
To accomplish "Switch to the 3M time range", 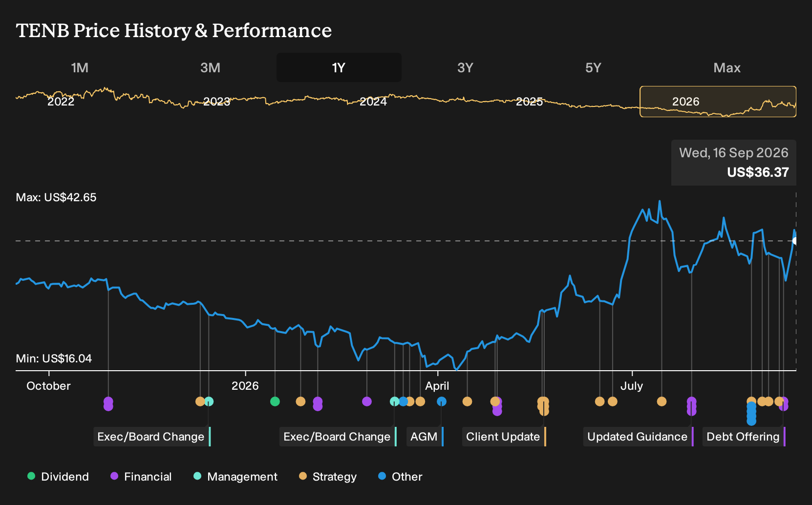I will pos(210,67).
